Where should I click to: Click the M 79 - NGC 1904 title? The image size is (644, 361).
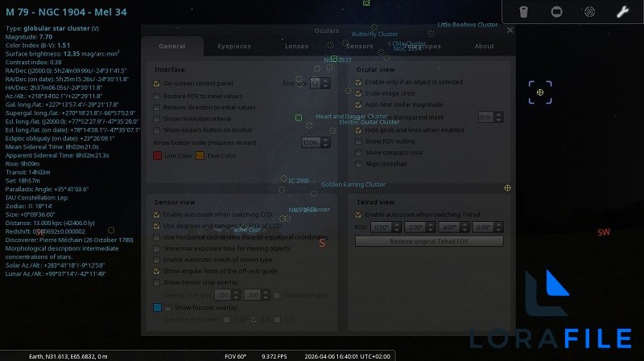click(66, 12)
